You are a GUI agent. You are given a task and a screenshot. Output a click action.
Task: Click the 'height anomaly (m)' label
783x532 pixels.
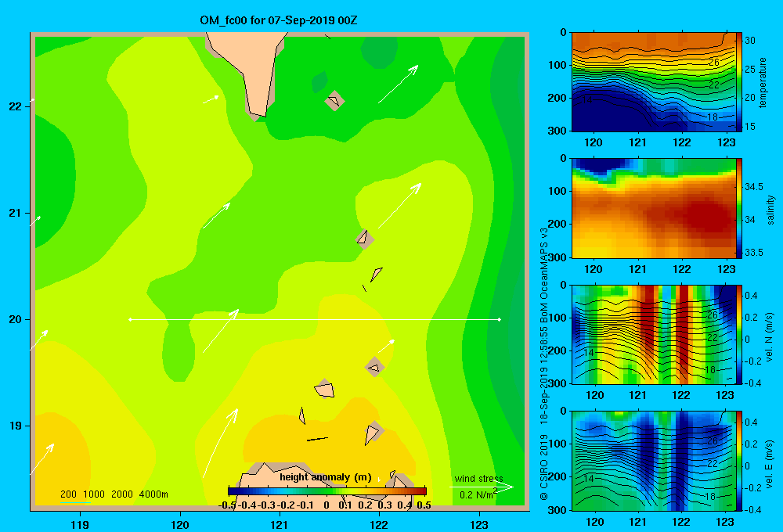tap(326, 477)
